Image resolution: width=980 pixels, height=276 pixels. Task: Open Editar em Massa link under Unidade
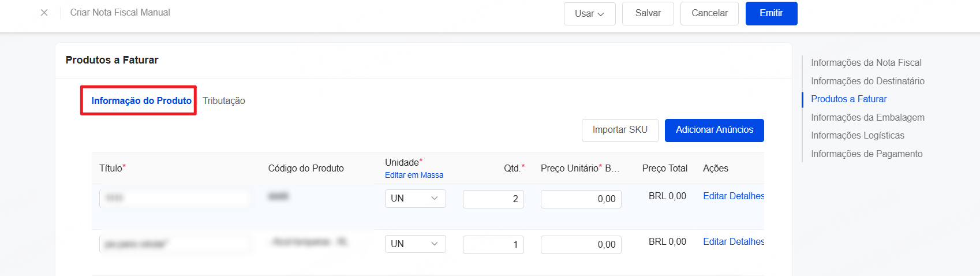coord(414,175)
